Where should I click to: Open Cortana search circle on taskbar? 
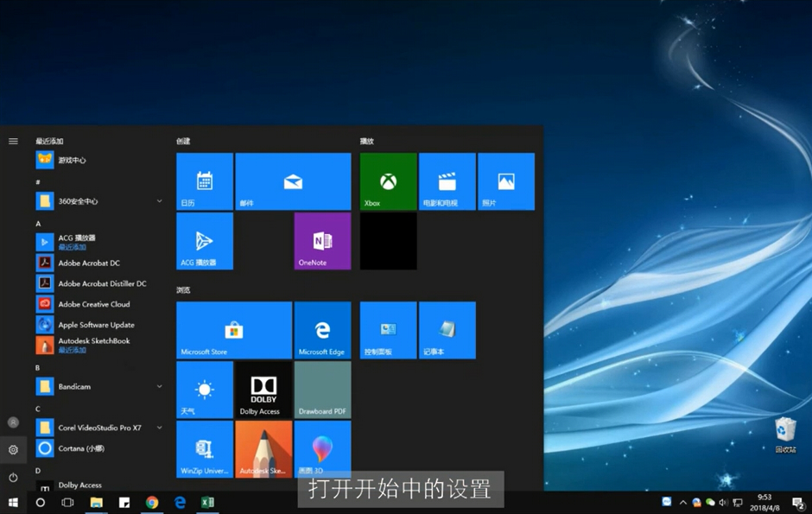41,502
